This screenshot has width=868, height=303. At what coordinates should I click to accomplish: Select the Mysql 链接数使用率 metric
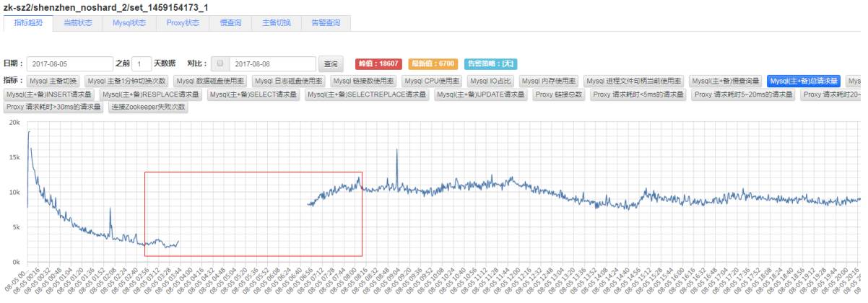click(364, 81)
